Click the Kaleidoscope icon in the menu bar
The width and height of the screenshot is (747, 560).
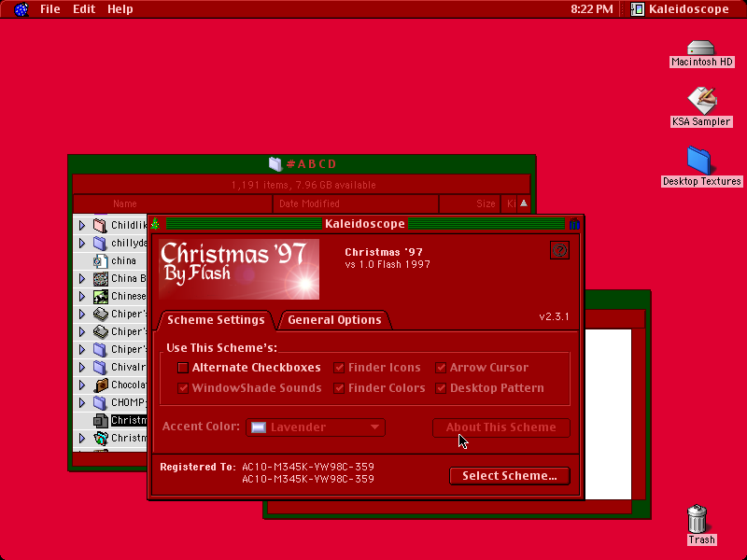pos(638,9)
